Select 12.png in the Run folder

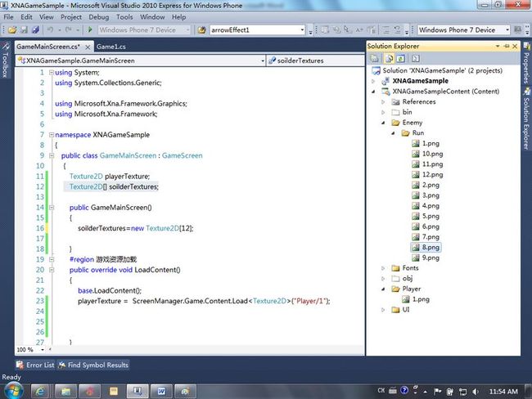coord(428,175)
